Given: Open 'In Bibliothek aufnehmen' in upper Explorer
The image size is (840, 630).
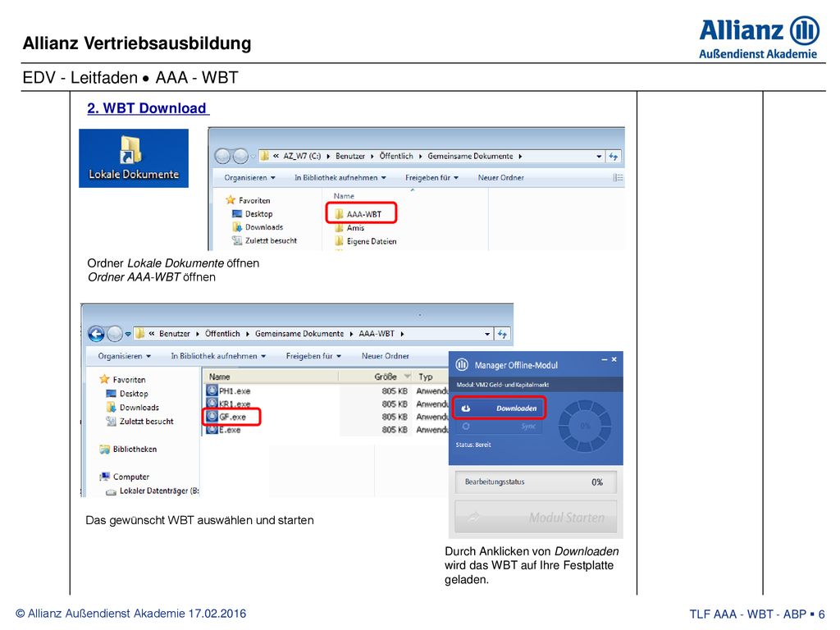Looking at the screenshot, I should point(340,177).
